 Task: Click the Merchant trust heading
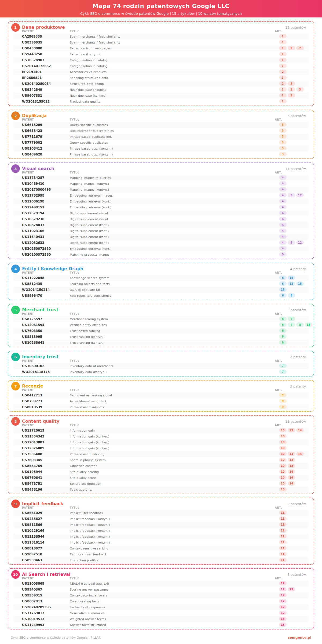tap(40, 310)
